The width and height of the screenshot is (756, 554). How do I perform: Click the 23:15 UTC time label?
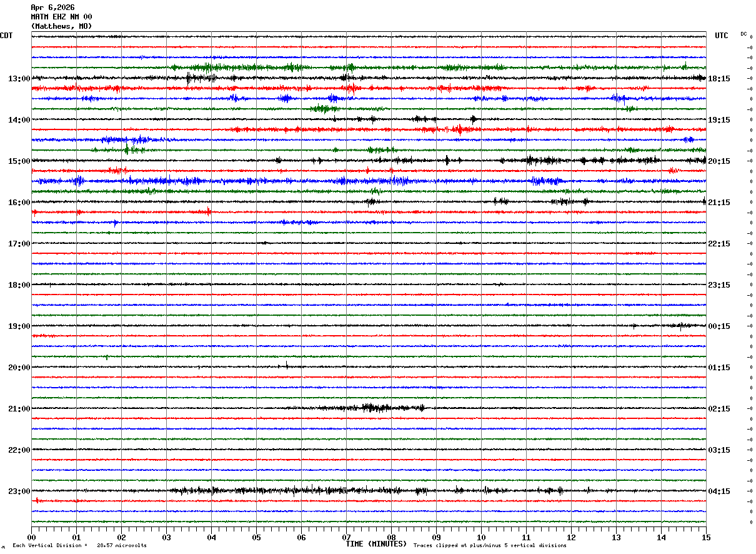click(719, 285)
